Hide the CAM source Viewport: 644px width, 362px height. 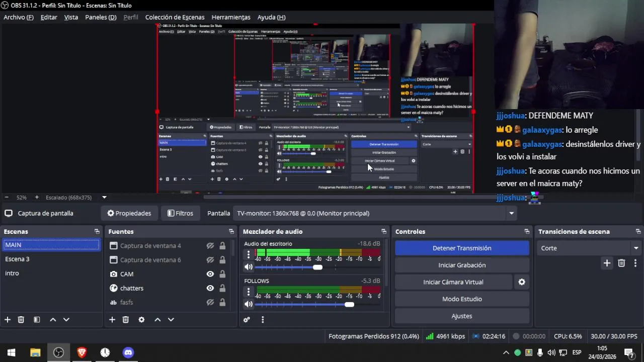pyautogui.click(x=210, y=274)
